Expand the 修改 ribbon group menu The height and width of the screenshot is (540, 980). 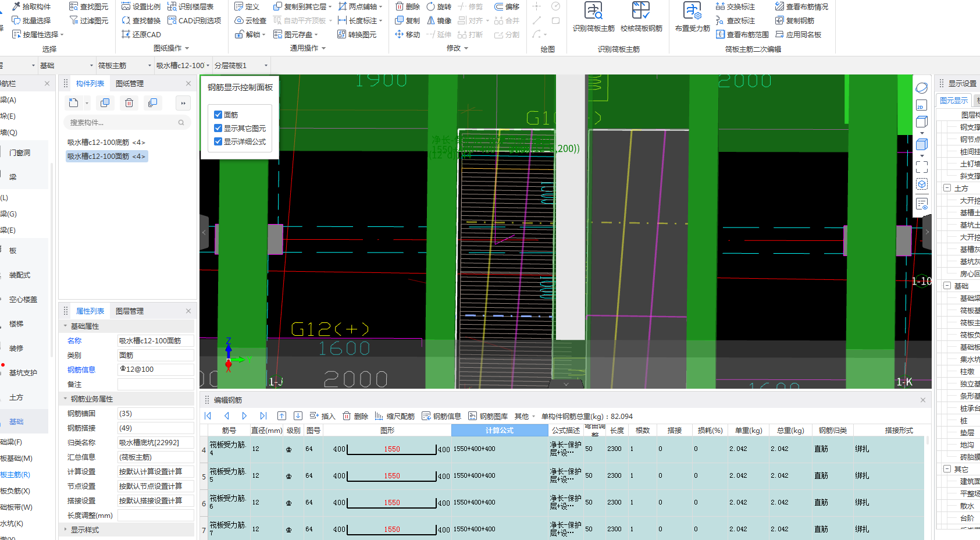point(457,48)
